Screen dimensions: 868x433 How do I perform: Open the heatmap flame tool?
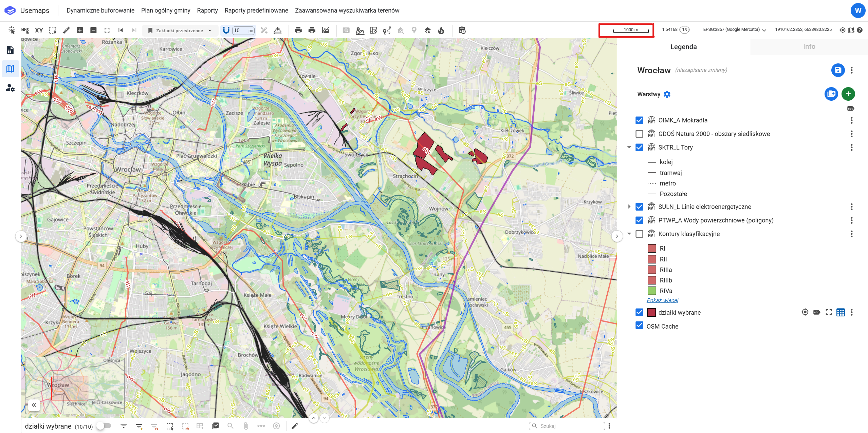click(x=441, y=31)
